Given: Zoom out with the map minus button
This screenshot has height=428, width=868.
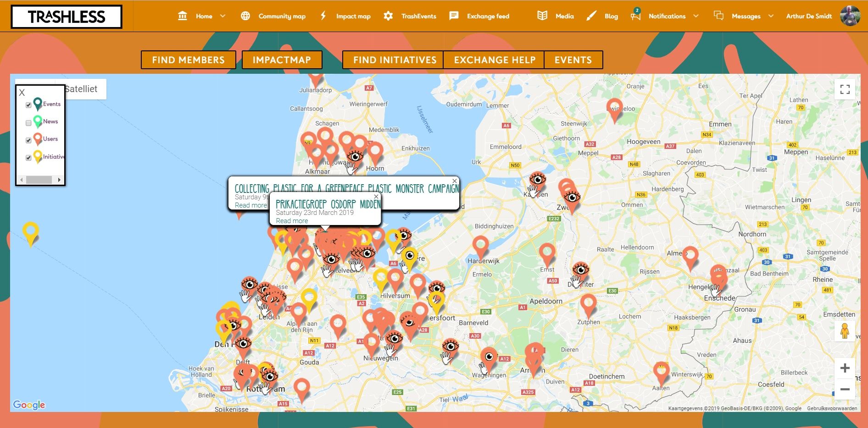Looking at the screenshot, I should pyautogui.click(x=845, y=389).
